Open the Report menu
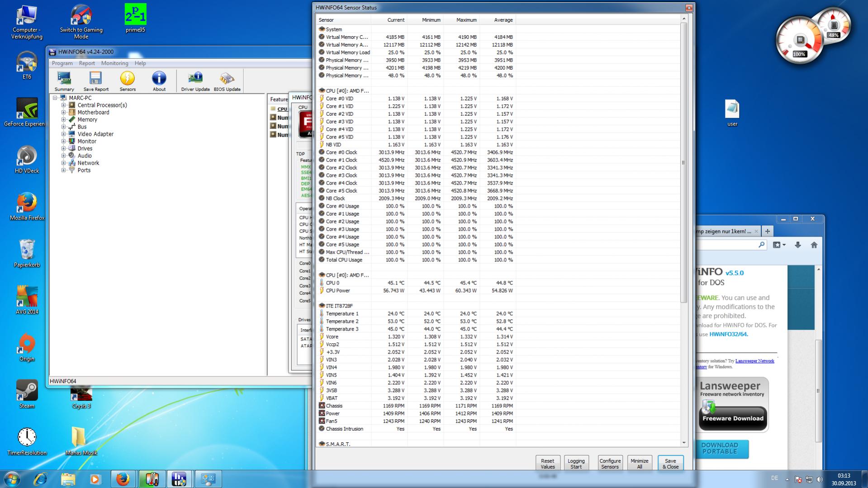 pyautogui.click(x=87, y=63)
